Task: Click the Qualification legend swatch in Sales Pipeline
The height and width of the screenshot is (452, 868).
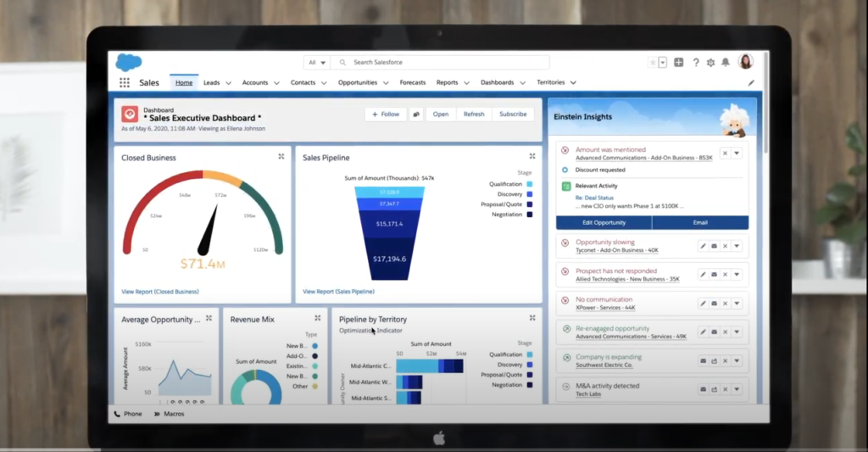Action: [529, 184]
